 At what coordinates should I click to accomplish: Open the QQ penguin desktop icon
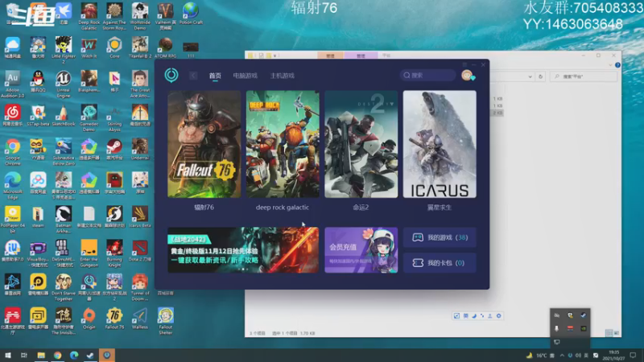pos(38,81)
